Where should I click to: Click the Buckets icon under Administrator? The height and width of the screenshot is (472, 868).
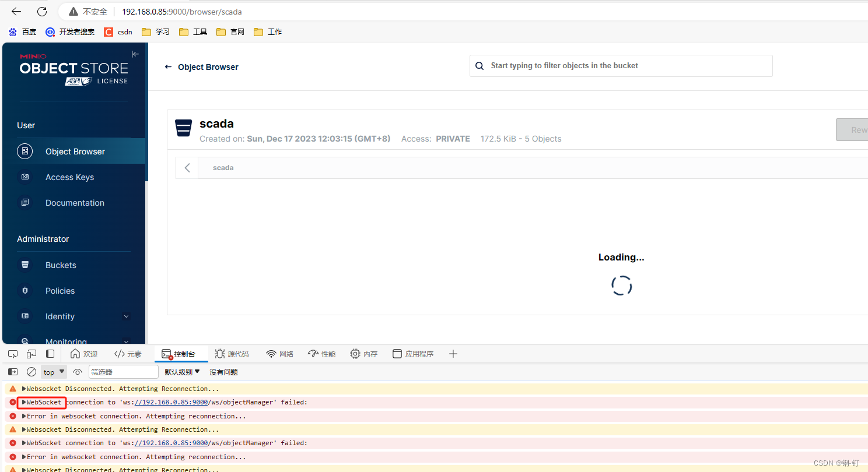[24, 265]
